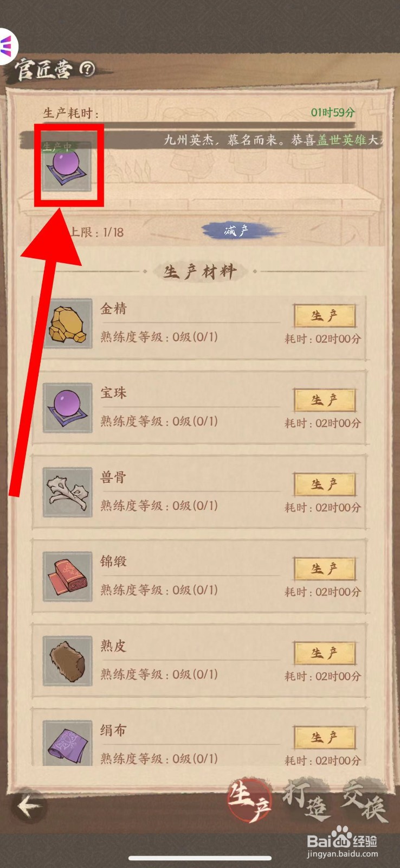
Task: Click 生产 button for 兽骨
Action: pyautogui.click(x=324, y=484)
